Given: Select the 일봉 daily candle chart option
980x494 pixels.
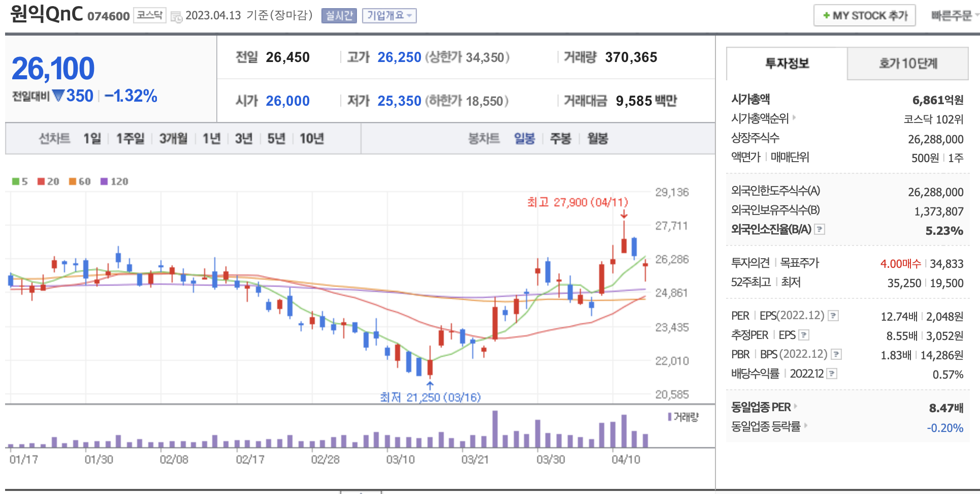Looking at the screenshot, I should click(x=524, y=138).
